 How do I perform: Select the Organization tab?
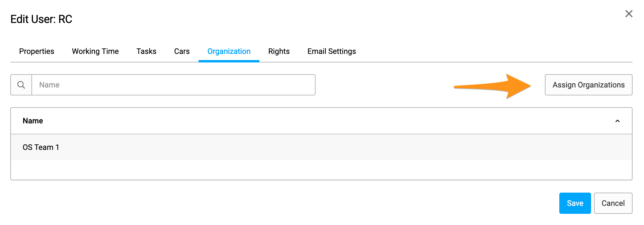click(x=229, y=51)
